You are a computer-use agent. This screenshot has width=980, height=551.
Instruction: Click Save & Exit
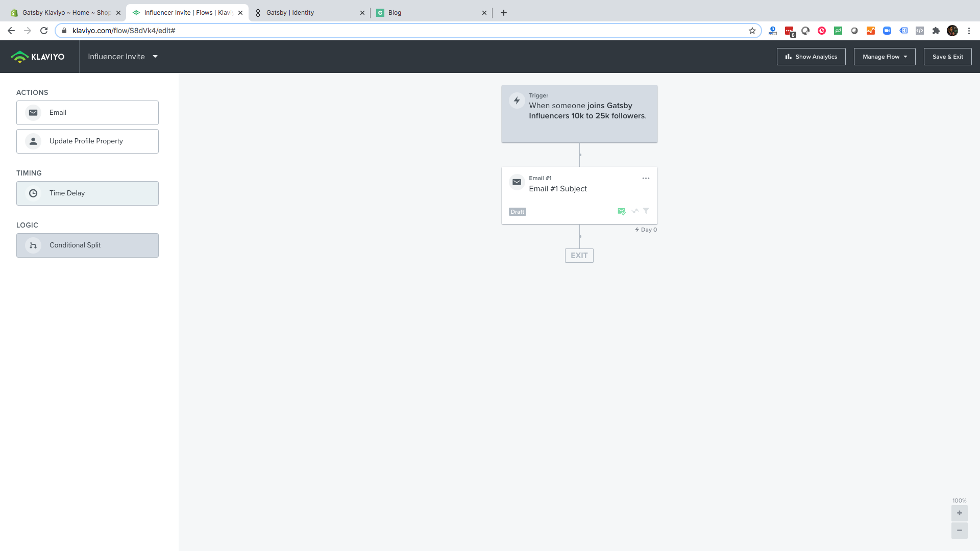947,57
